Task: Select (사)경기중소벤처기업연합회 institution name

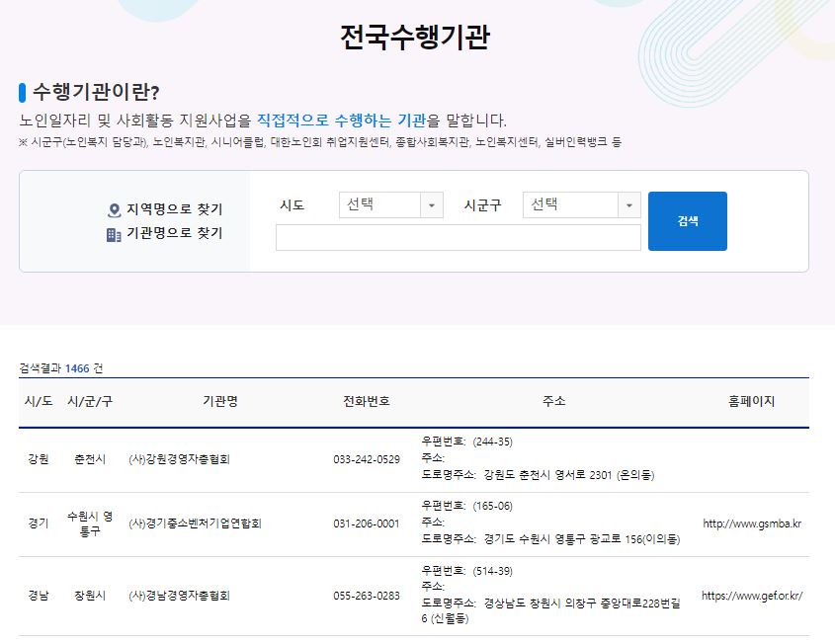Action: click(195, 523)
